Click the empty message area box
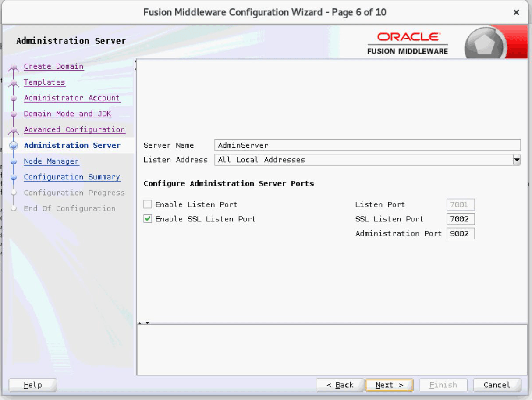Image resolution: width=532 pixels, height=400 pixels. point(332,350)
